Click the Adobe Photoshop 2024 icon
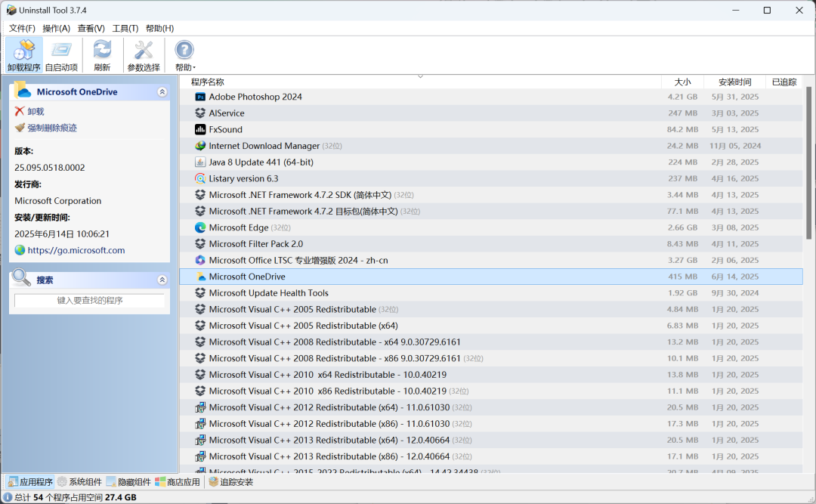 (200, 97)
